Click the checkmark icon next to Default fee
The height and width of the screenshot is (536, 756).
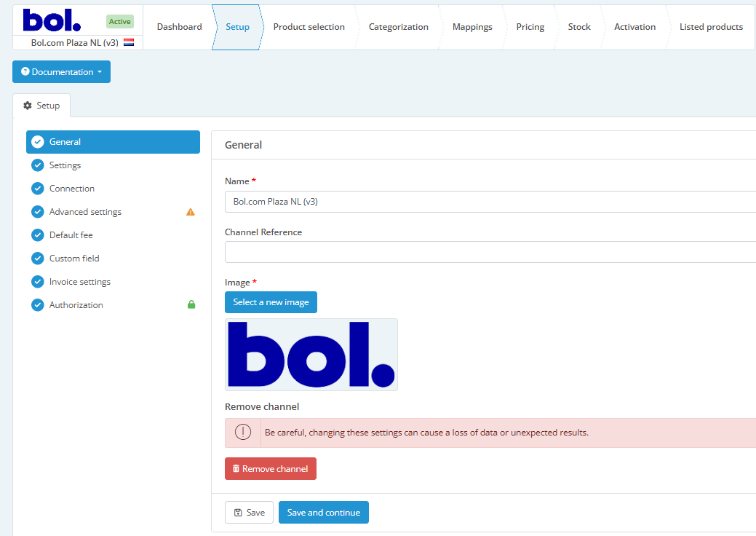click(38, 235)
